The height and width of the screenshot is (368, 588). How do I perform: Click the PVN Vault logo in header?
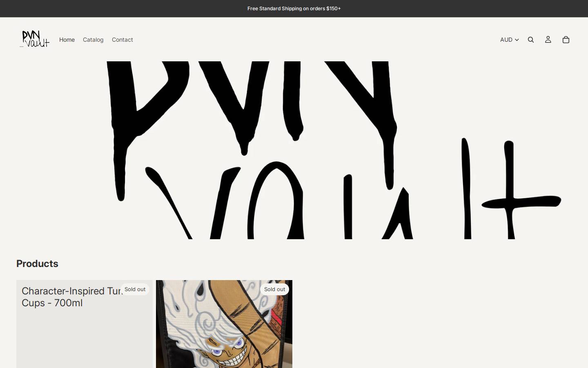(x=35, y=39)
